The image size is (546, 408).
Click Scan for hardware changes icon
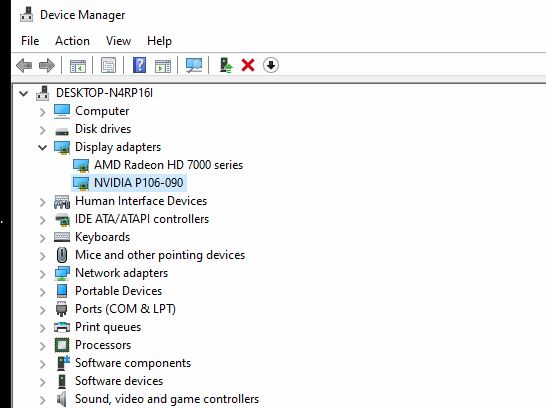(x=194, y=65)
